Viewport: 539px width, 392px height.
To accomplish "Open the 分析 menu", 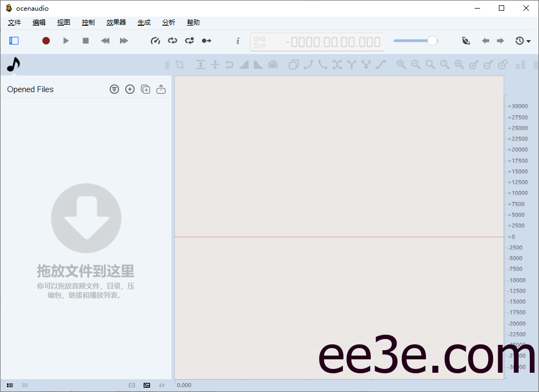I will 168,22.
